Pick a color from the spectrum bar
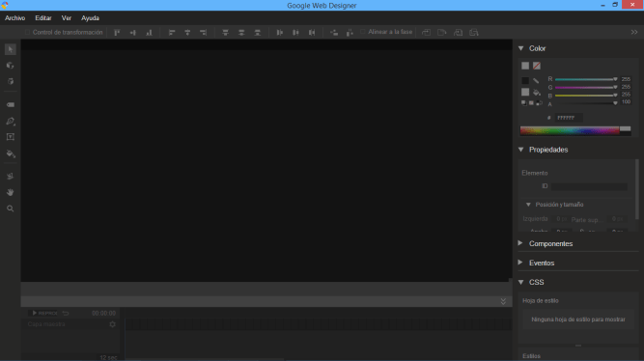This screenshot has height=361, width=644. click(x=570, y=131)
